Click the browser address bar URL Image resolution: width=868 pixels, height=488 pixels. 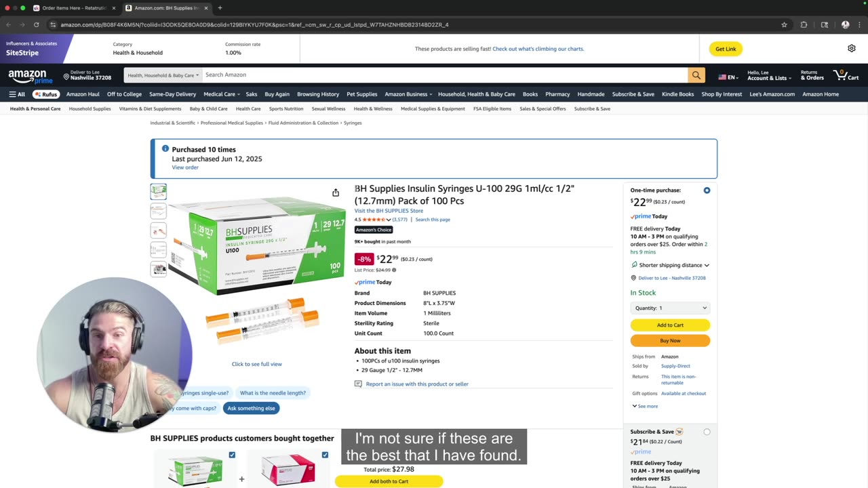(x=254, y=24)
